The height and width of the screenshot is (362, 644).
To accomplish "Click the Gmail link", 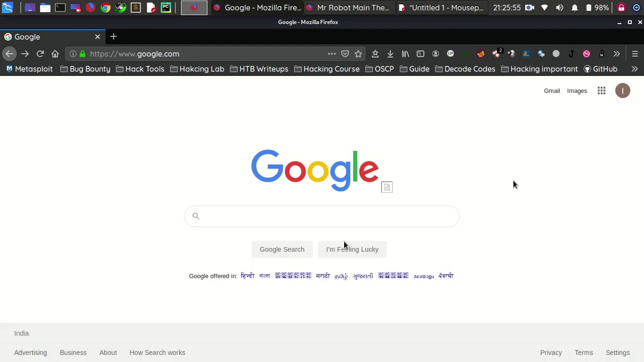I will pos(552,91).
